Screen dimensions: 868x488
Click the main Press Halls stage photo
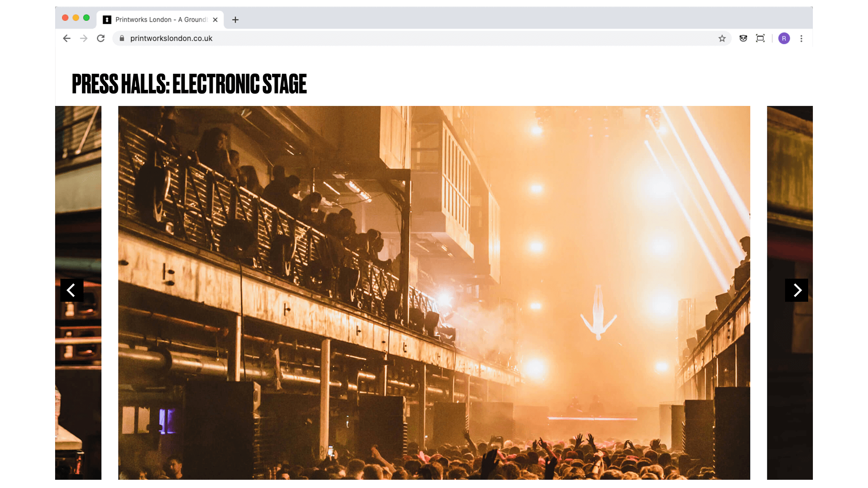(434, 293)
